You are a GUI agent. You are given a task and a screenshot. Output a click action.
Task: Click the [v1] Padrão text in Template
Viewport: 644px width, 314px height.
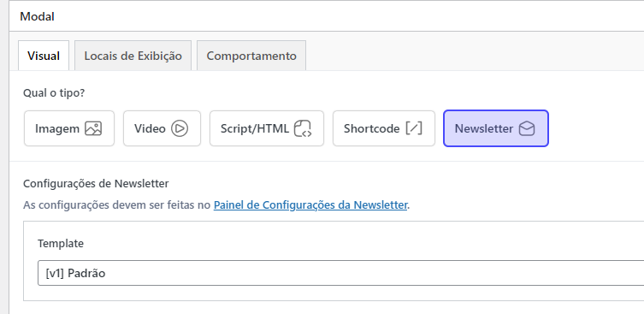pos(75,273)
